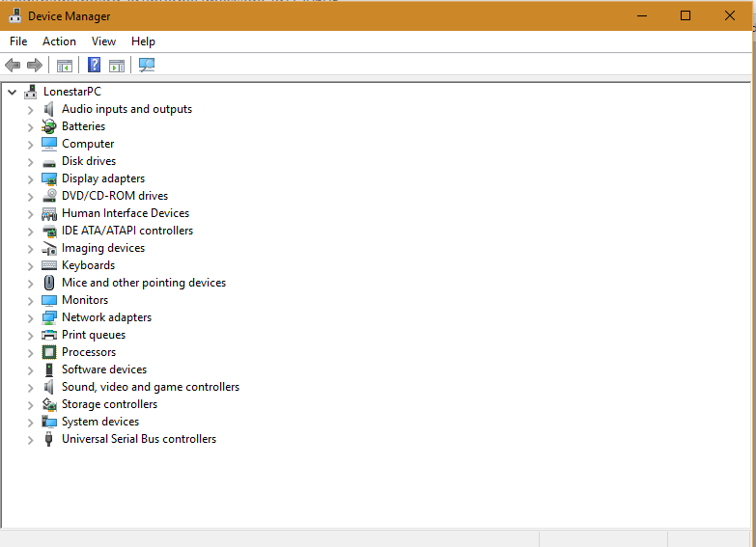Click the Software devices icon
Screen dimensions: 756x547
49,369
